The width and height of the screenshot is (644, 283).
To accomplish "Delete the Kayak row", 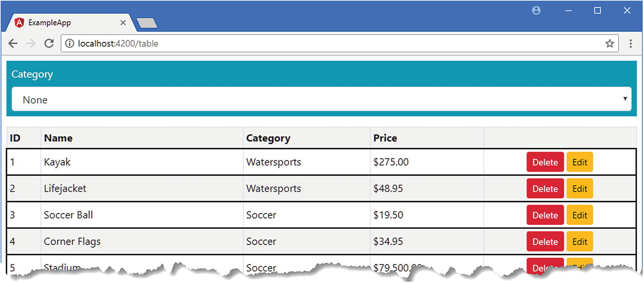I will 545,162.
